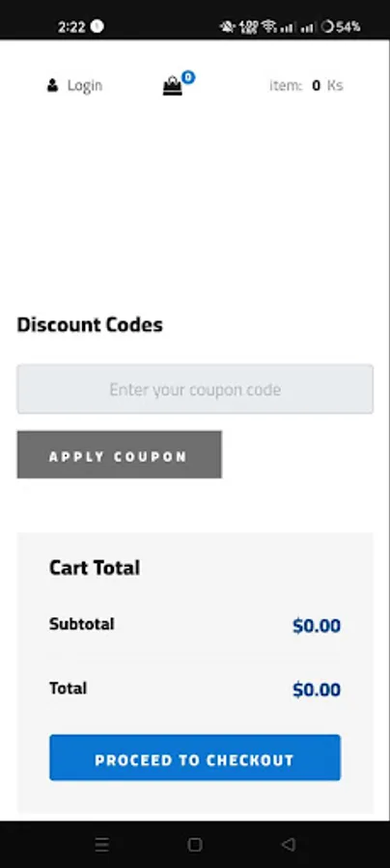The width and height of the screenshot is (390, 868).
Task: Tap the Android home square icon
Action: (194, 844)
